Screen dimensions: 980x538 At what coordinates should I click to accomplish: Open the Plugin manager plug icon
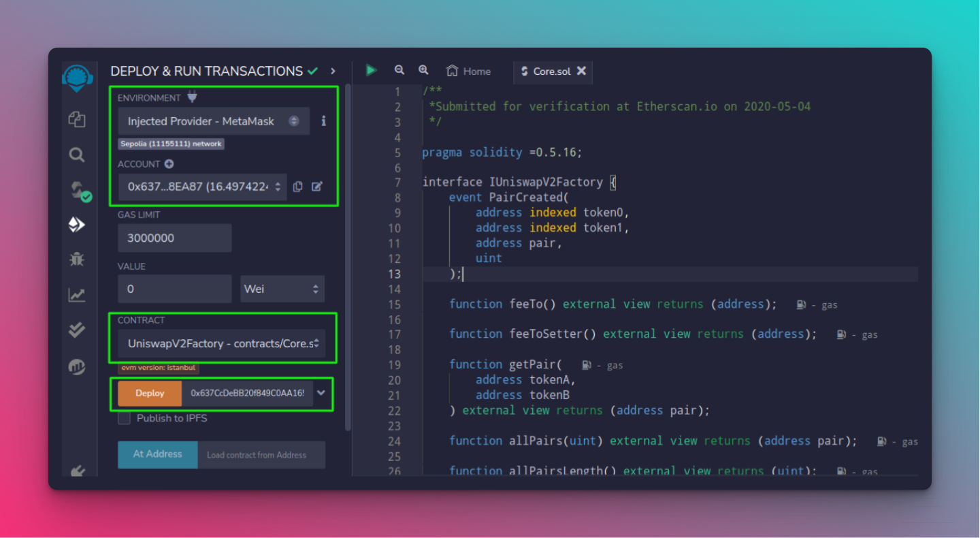tap(77, 471)
